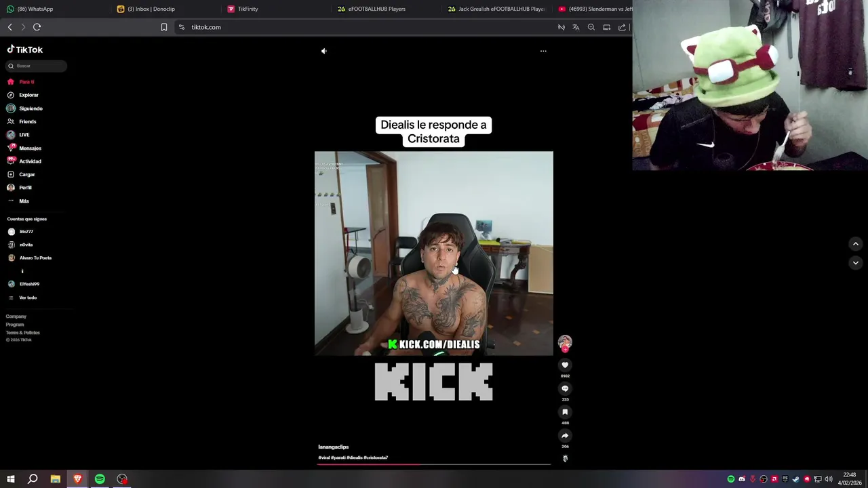Go to previous video with up arrow
Image resolution: width=868 pixels, height=488 pixels.
856,244
